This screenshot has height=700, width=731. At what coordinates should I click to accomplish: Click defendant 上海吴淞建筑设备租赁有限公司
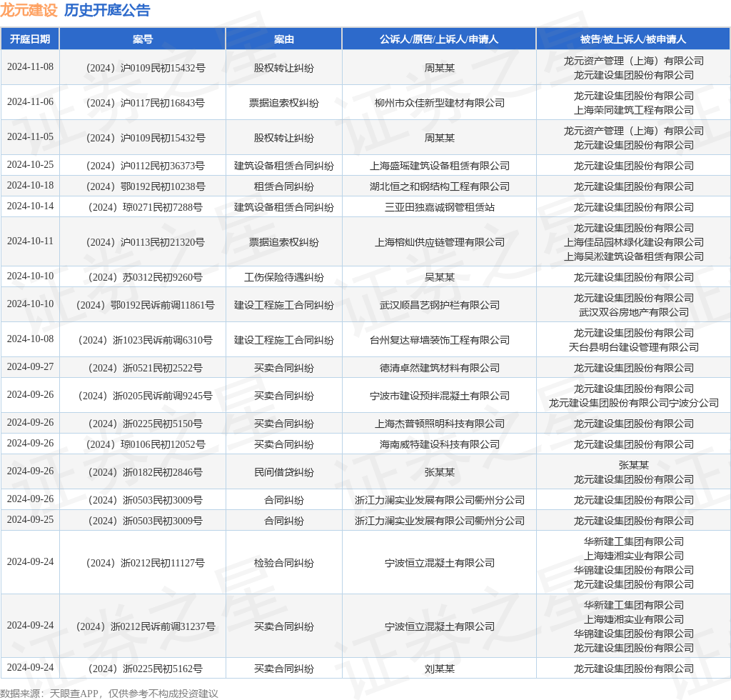[634, 256]
